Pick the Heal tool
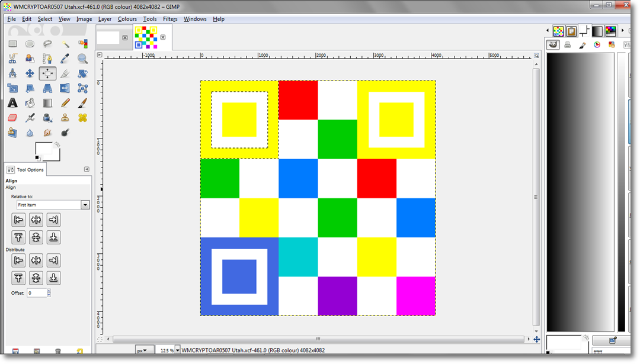Screen dimensions: 640x364 [x=83, y=118]
